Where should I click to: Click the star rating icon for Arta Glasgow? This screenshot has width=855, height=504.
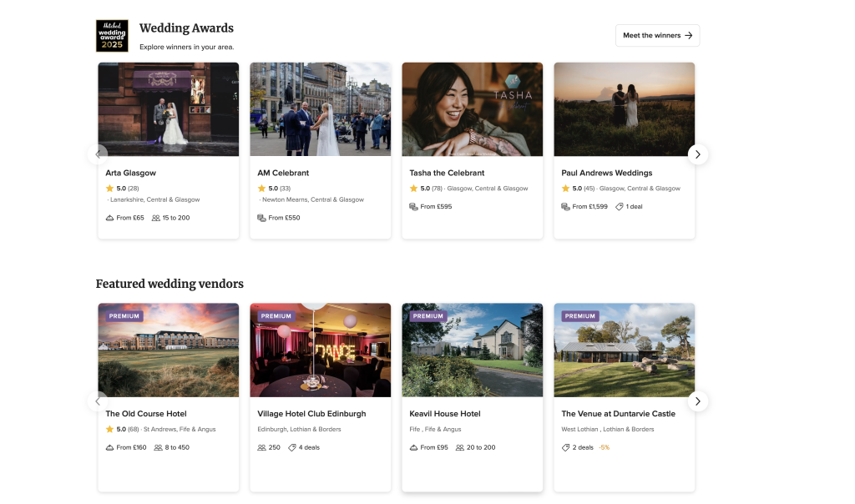tap(109, 189)
